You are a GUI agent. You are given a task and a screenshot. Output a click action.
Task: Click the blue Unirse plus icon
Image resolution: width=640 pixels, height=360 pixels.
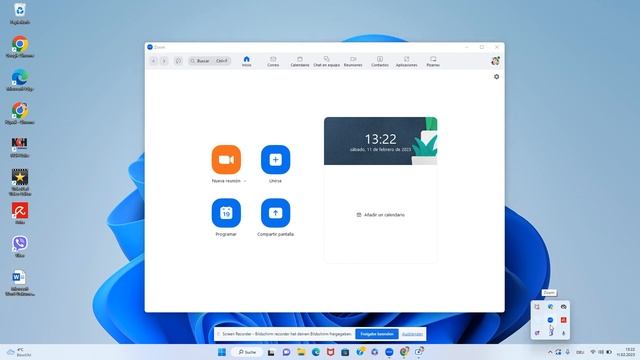point(276,160)
